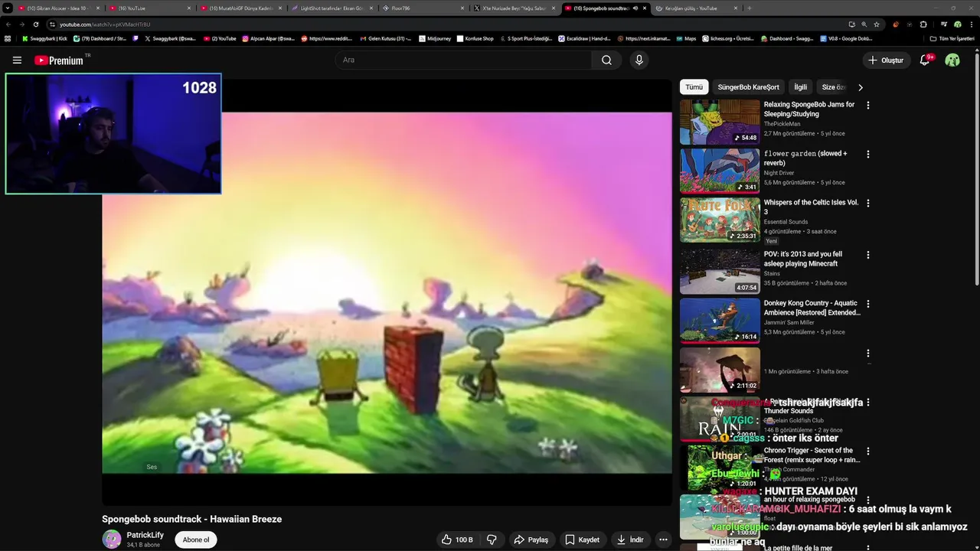Switch to Floor796 tab
The image size is (980, 551).
click(423, 8)
